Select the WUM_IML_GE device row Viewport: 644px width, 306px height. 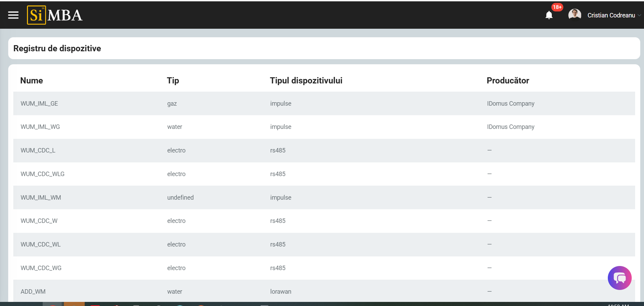[x=39, y=104]
